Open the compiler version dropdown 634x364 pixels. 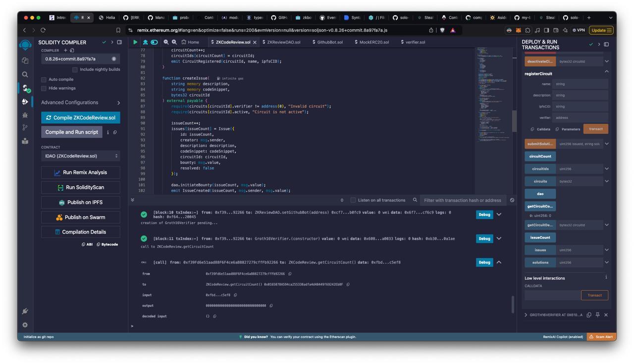point(81,59)
